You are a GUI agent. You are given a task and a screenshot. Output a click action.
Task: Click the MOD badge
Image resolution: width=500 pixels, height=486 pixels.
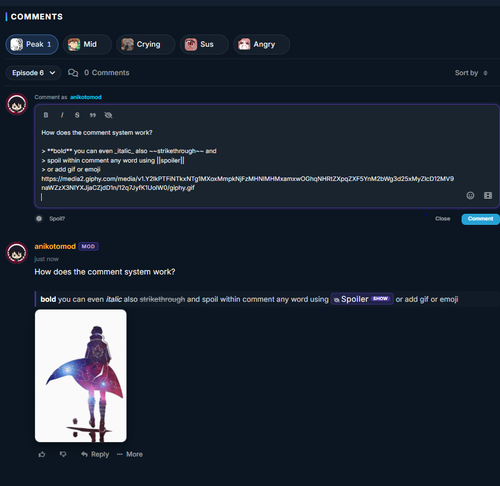point(88,246)
